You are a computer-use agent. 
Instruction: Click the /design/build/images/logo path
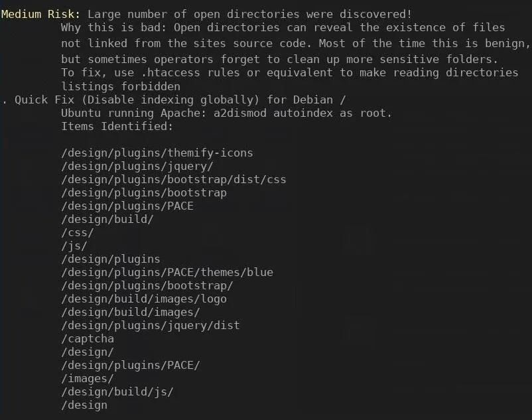click(x=144, y=299)
